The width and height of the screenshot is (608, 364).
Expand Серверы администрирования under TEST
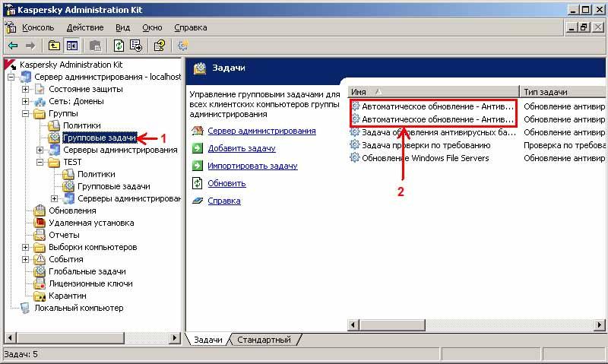tap(54, 199)
